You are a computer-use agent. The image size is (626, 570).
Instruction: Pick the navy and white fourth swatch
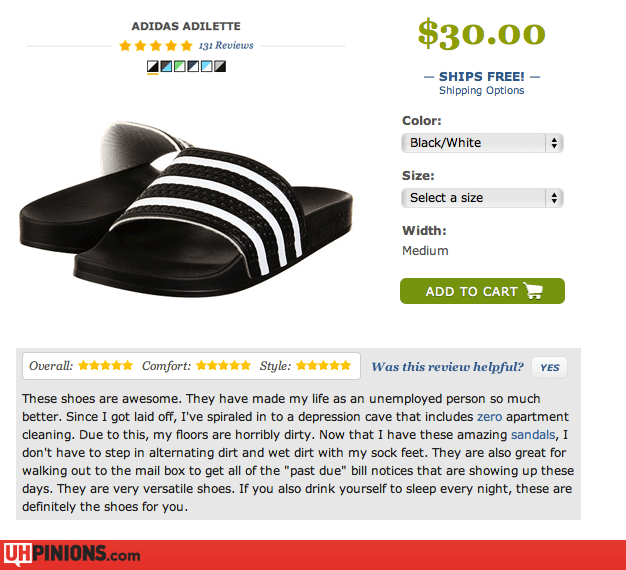[x=193, y=67]
